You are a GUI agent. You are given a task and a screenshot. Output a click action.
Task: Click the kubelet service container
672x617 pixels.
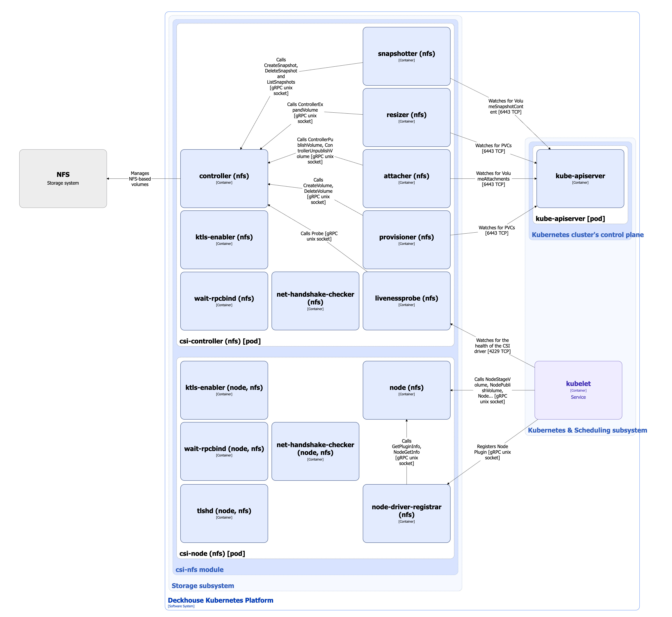pos(578,390)
